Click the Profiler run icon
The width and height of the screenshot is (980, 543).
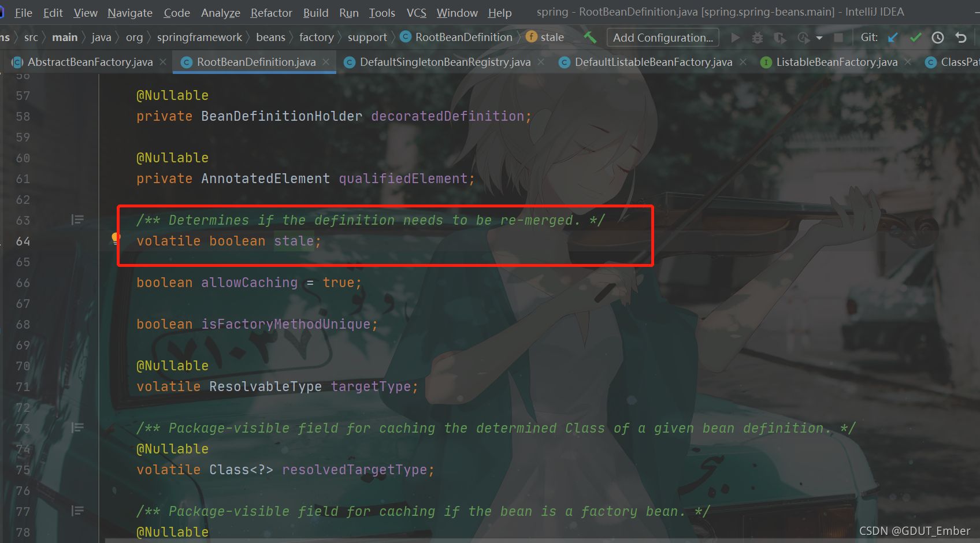803,38
